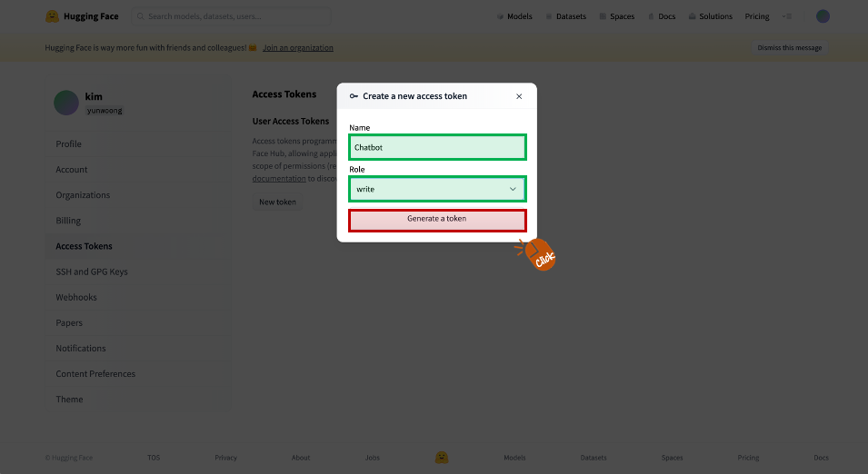Click the Hugging Face emoji in footer
Image resolution: width=868 pixels, height=474 pixels.
(441, 458)
